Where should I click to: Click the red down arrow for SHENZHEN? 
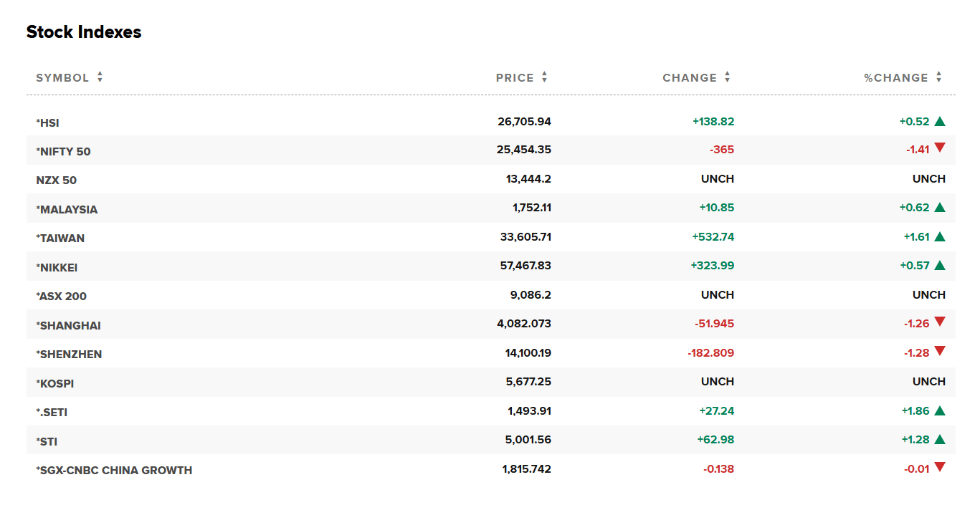940,352
